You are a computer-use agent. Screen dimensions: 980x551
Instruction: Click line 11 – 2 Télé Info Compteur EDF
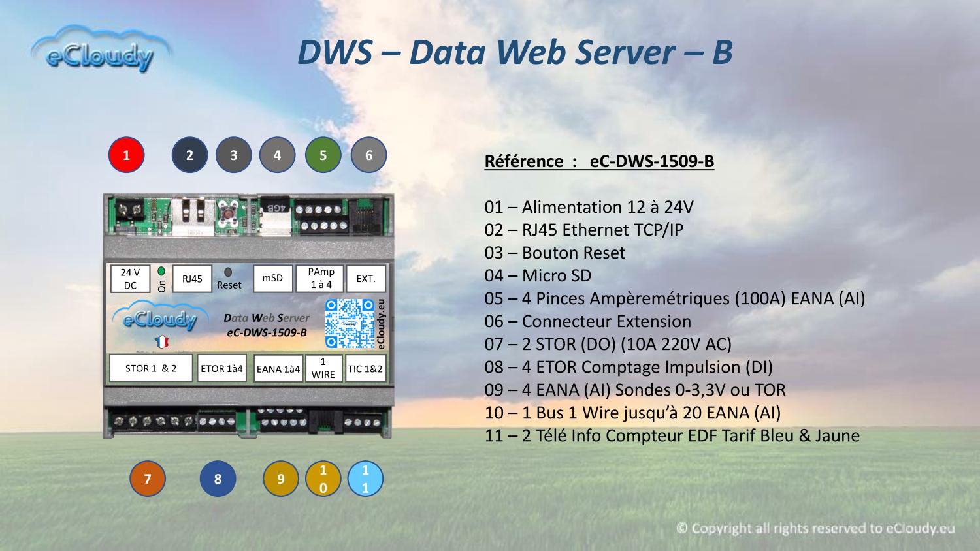pyautogui.click(x=672, y=435)
